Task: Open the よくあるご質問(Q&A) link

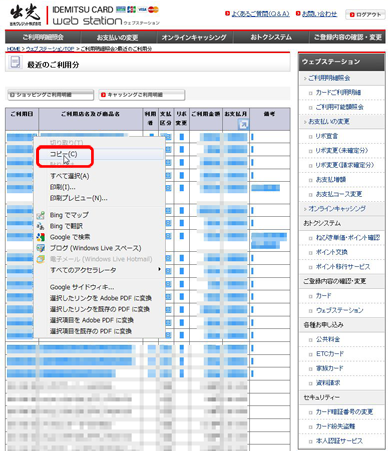Action: (260, 14)
